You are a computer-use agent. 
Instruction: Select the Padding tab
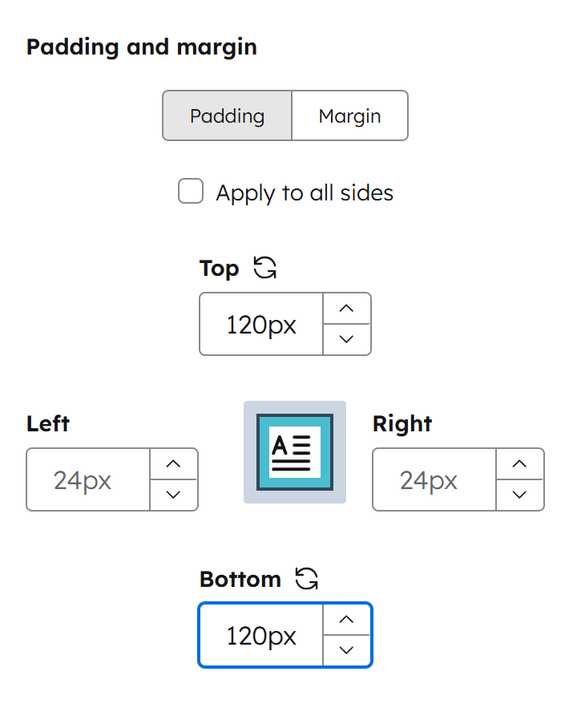pyautogui.click(x=227, y=115)
